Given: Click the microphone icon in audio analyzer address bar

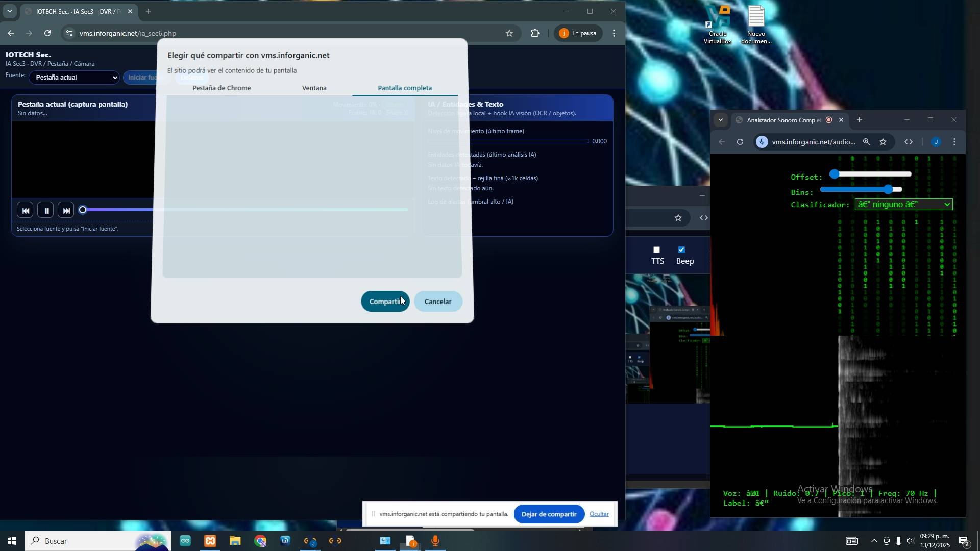Looking at the screenshot, I should click(x=762, y=142).
